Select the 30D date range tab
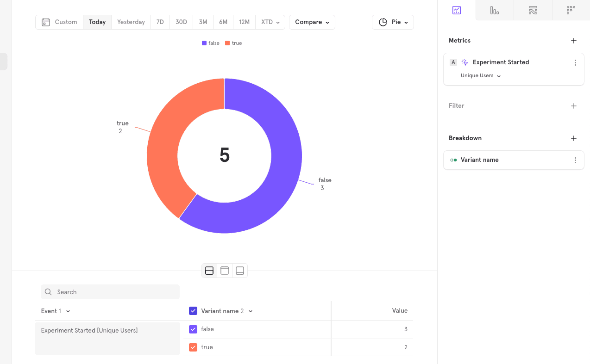 181,22
